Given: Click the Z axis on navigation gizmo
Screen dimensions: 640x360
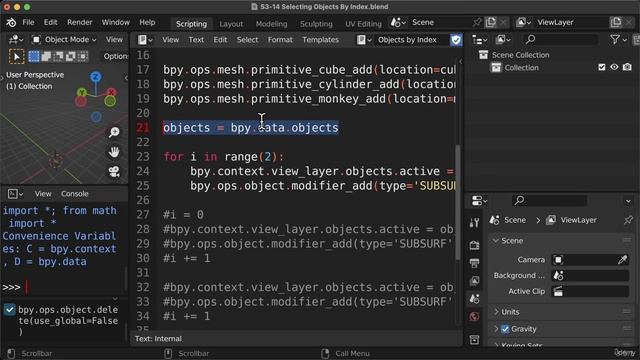Looking at the screenshot, I should [x=96, y=77].
